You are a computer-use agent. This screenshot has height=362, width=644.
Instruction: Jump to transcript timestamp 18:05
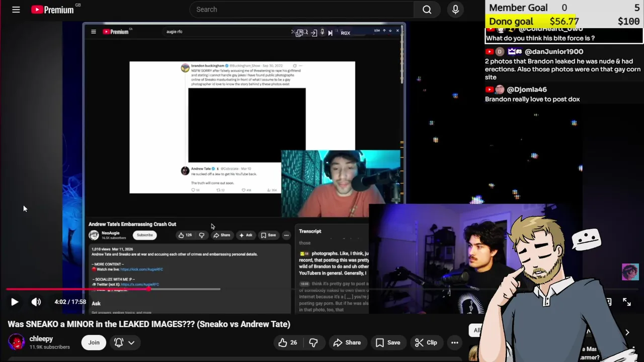pyautogui.click(x=304, y=284)
